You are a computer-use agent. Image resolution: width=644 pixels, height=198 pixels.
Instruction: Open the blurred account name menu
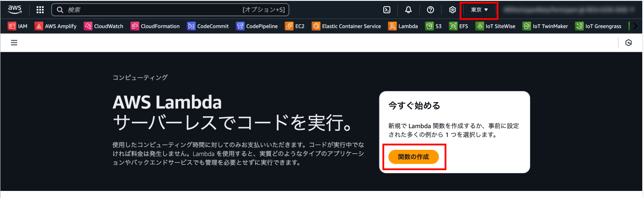tap(570, 10)
